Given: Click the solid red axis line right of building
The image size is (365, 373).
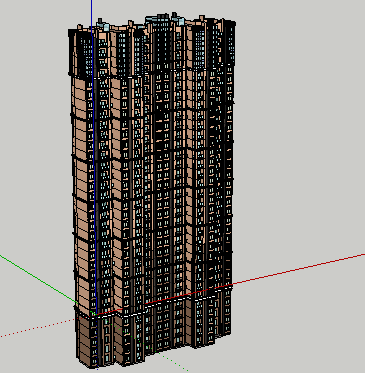Looking at the screenshot, I should click(x=298, y=270).
